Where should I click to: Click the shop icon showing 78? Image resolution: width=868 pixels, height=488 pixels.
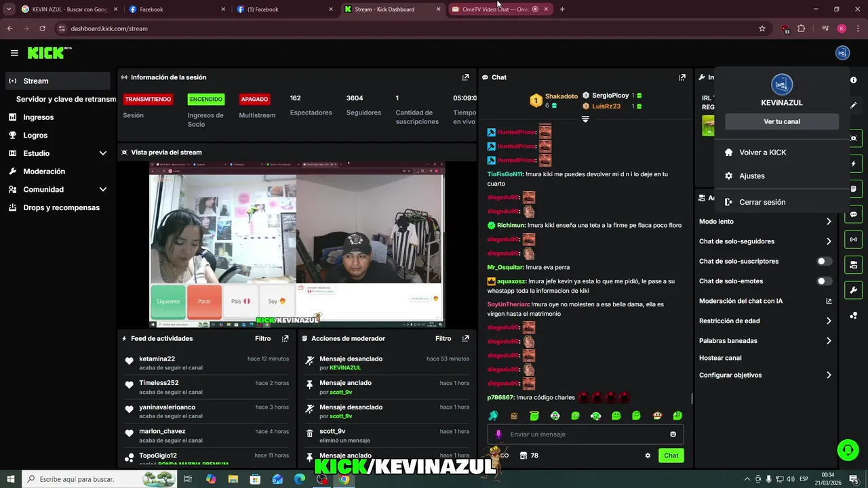(x=529, y=455)
